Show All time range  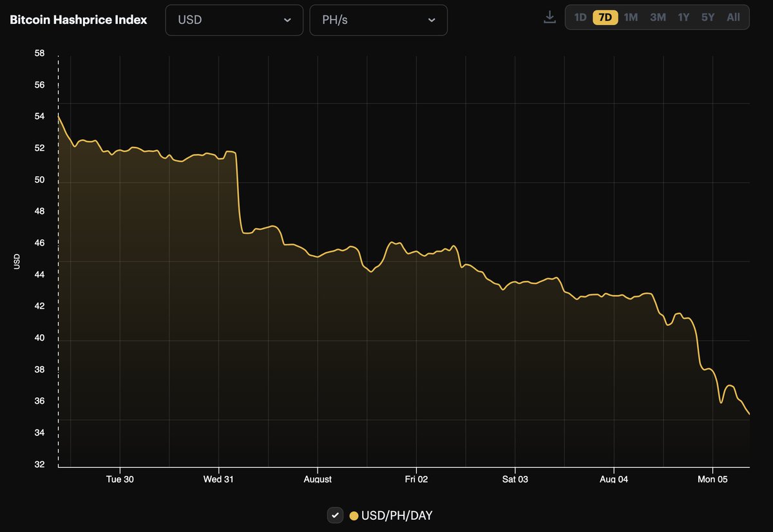[x=733, y=17]
